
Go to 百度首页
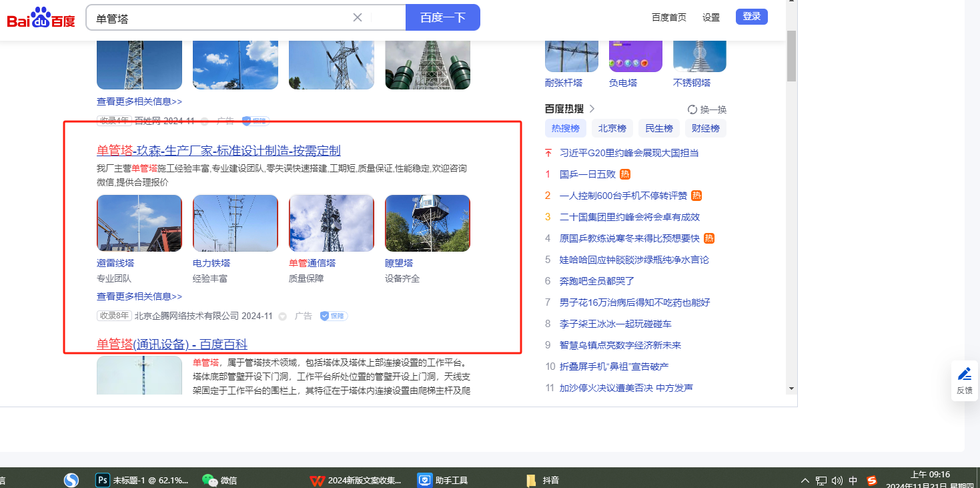(669, 17)
